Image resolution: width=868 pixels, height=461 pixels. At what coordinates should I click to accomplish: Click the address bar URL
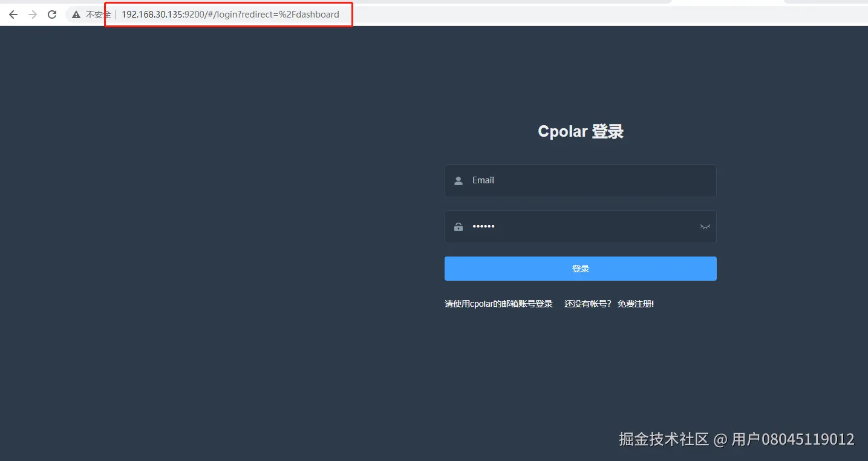pyautogui.click(x=230, y=15)
